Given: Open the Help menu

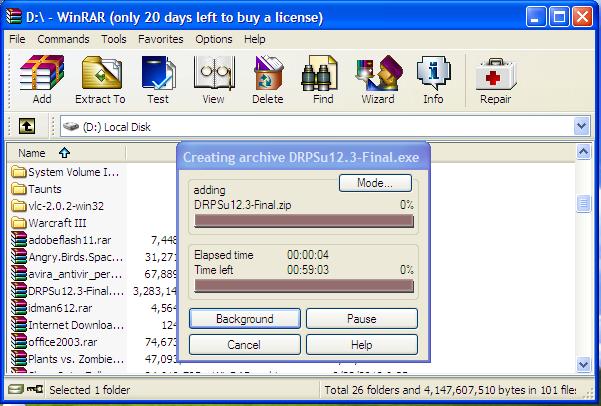Looking at the screenshot, I should [x=255, y=39].
